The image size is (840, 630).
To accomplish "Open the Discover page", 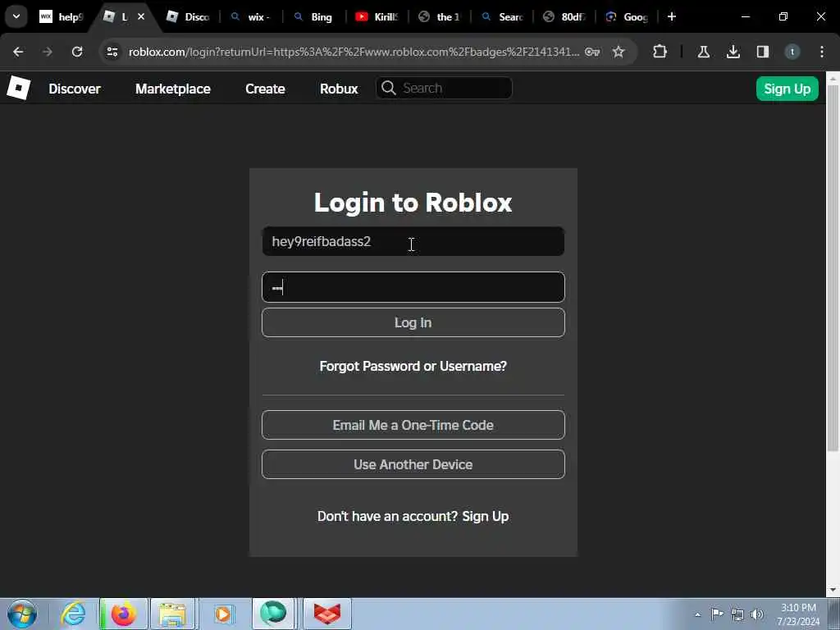I will [x=75, y=89].
